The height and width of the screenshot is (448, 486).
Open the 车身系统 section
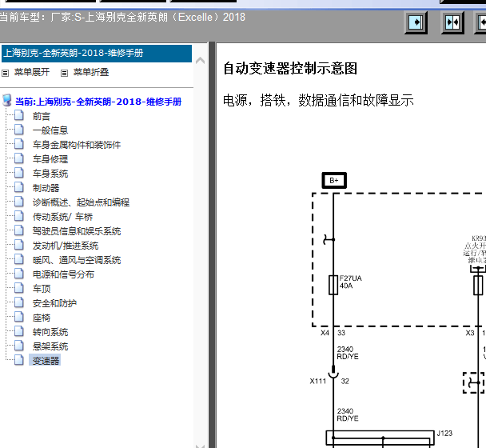(x=50, y=174)
